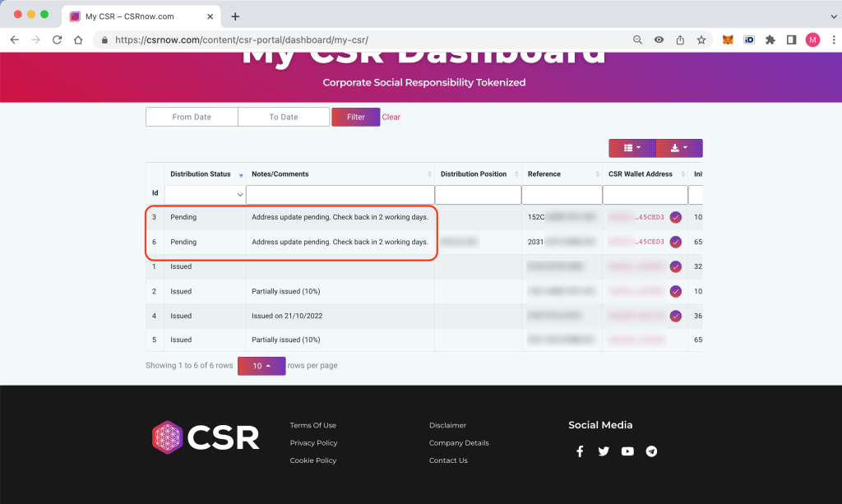This screenshot has height=504, width=842.
Task: Click the verified check icon in row 4
Action: pos(676,317)
